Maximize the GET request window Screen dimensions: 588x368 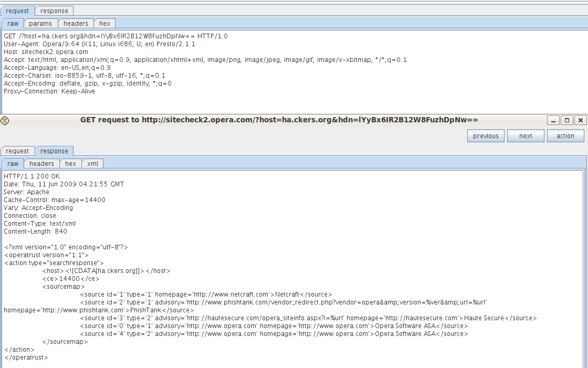click(x=567, y=120)
